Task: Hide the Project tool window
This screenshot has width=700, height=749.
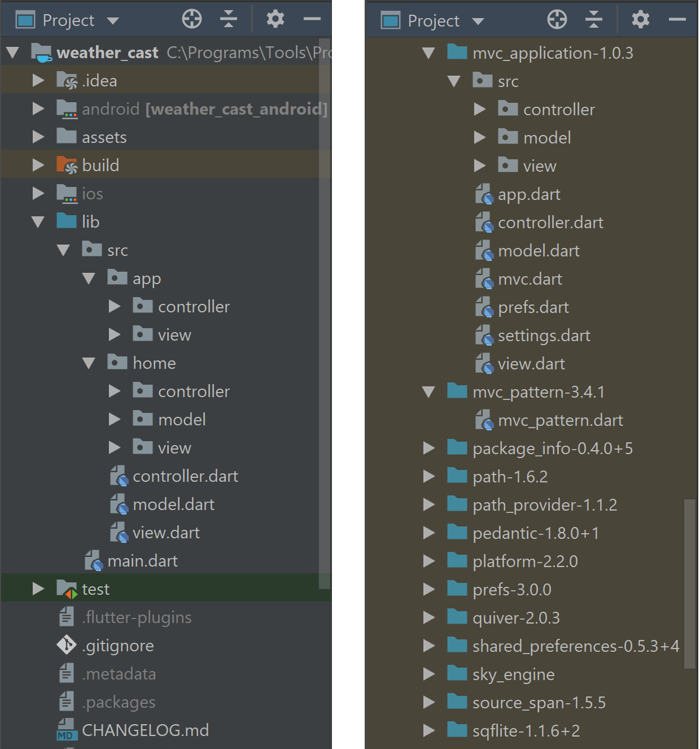Action: [x=312, y=19]
